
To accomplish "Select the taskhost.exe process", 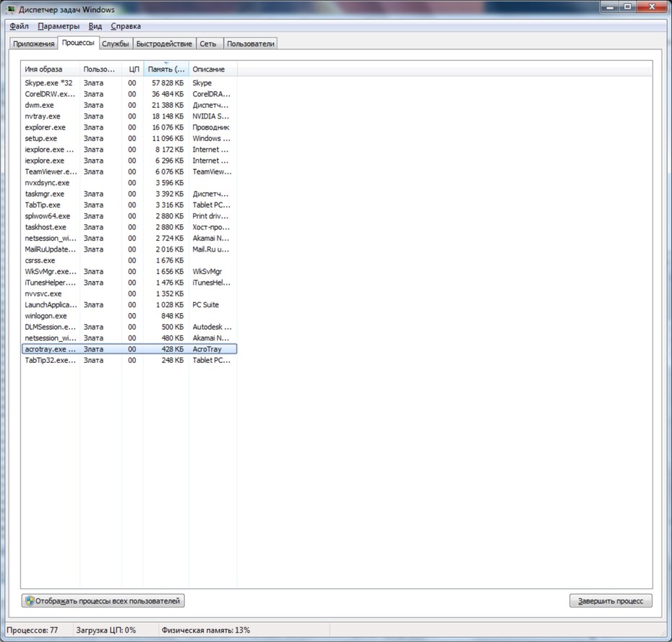I will tap(129, 227).
